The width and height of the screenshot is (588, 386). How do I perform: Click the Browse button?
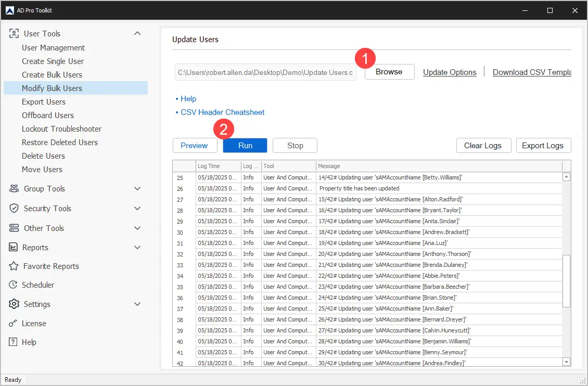(389, 72)
